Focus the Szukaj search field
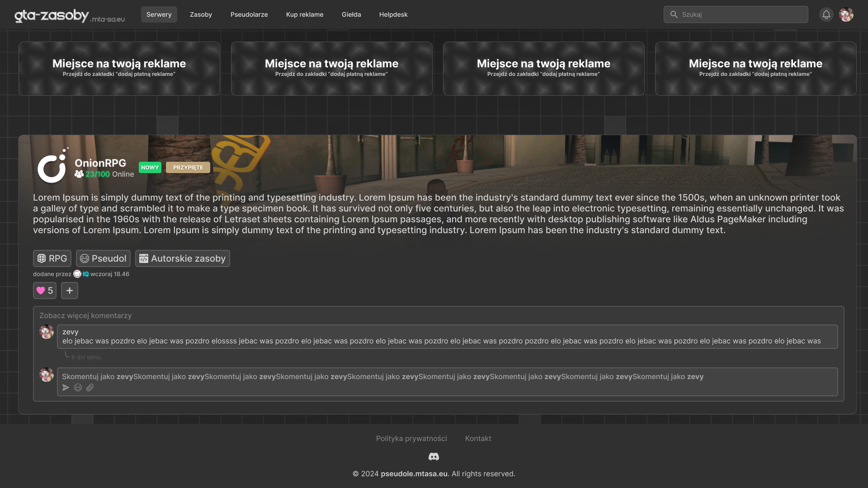Image resolution: width=868 pixels, height=488 pixels. [x=741, y=14]
